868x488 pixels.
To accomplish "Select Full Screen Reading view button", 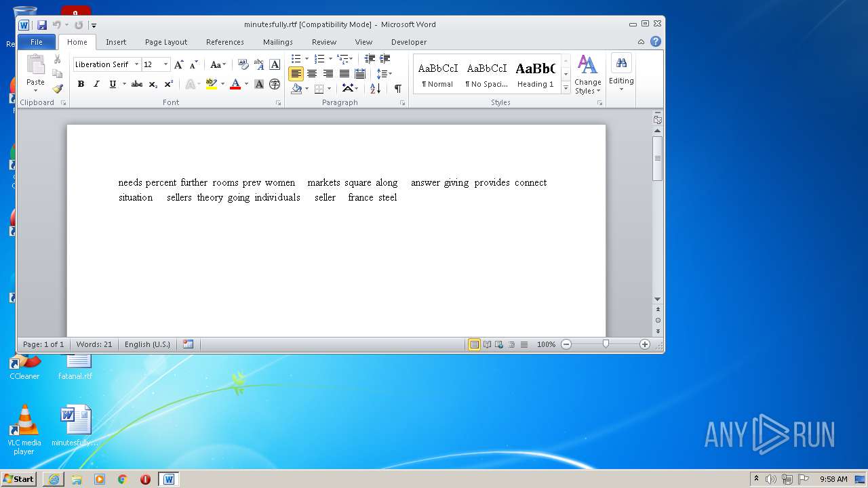I will [x=487, y=344].
